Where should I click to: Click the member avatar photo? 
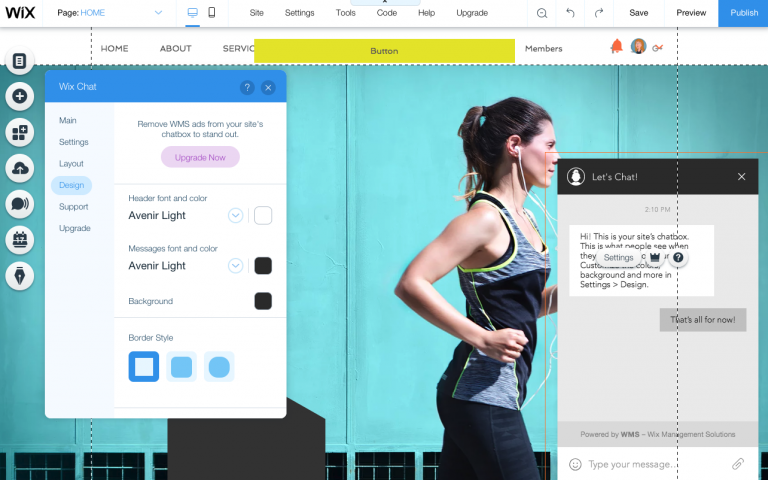click(x=638, y=47)
